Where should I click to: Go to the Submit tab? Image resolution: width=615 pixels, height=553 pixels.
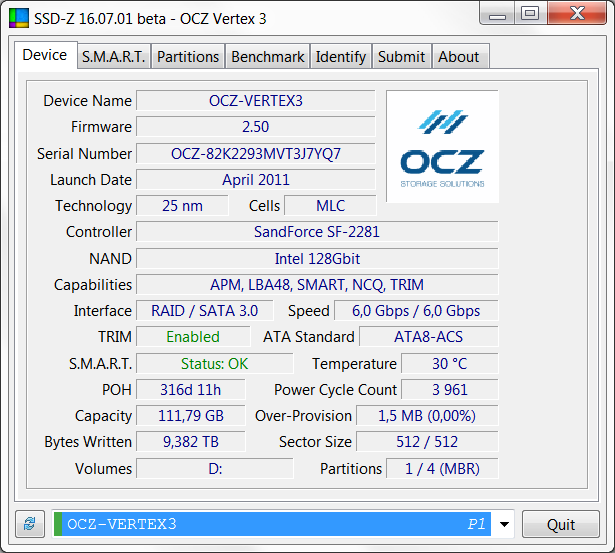[402, 56]
